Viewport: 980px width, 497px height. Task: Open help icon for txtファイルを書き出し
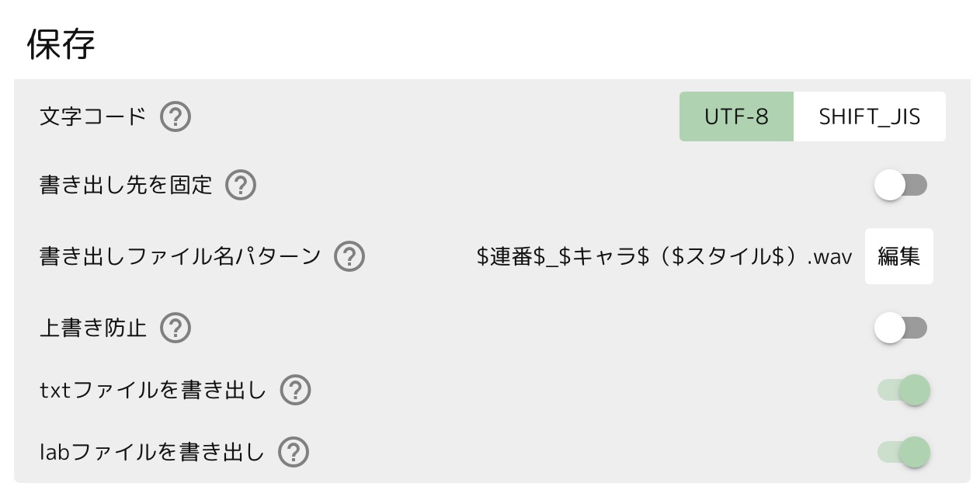click(x=295, y=390)
